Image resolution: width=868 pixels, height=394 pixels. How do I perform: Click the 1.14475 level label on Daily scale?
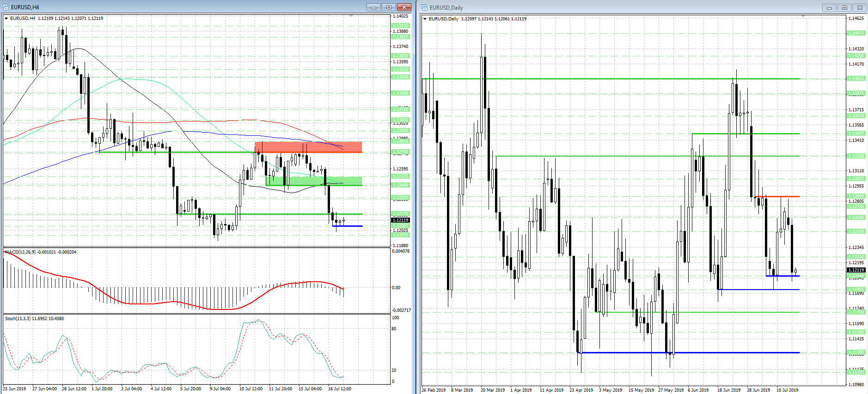pos(856,33)
